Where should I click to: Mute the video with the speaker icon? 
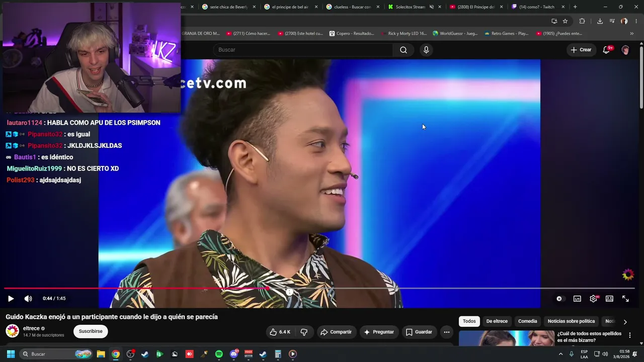point(28,299)
